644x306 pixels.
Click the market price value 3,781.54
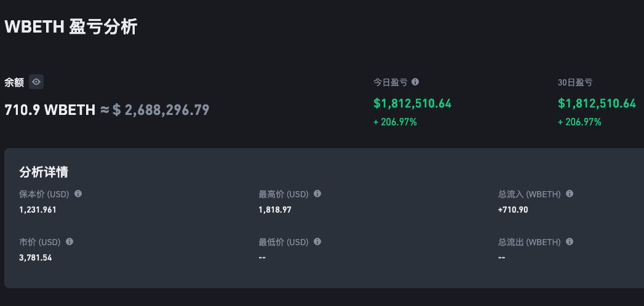(36, 257)
